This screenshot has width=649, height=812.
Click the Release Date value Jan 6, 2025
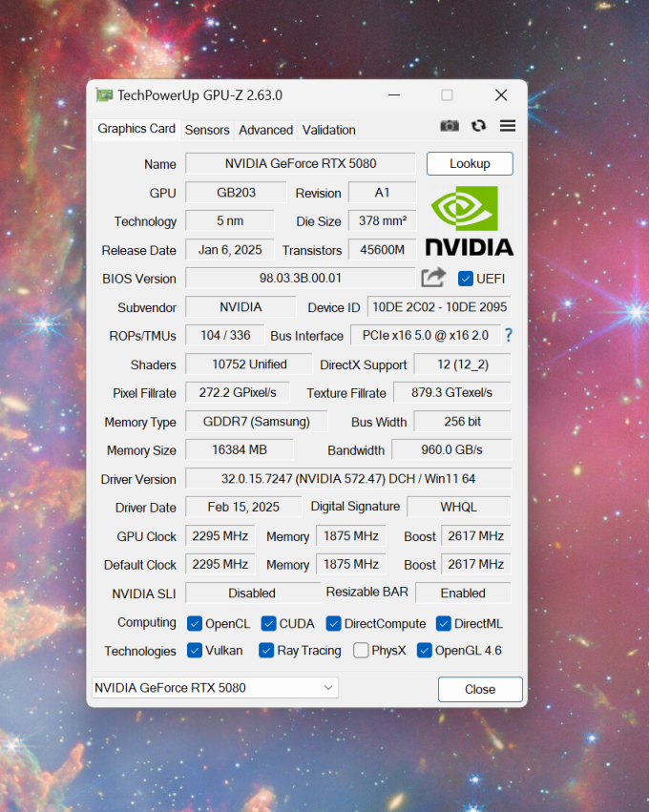click(x=230, y=250)
